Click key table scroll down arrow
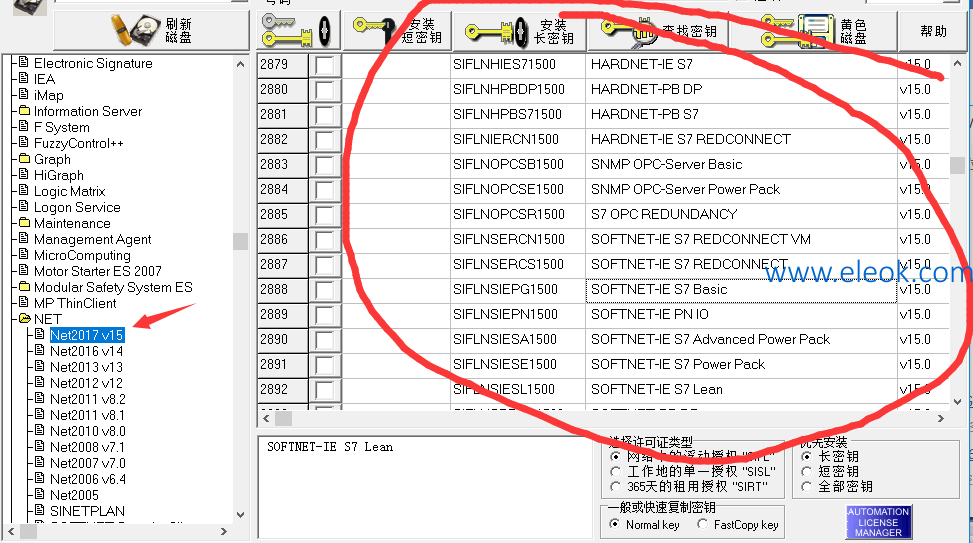The height and width of the screenshot is (543, 973). 957,402
